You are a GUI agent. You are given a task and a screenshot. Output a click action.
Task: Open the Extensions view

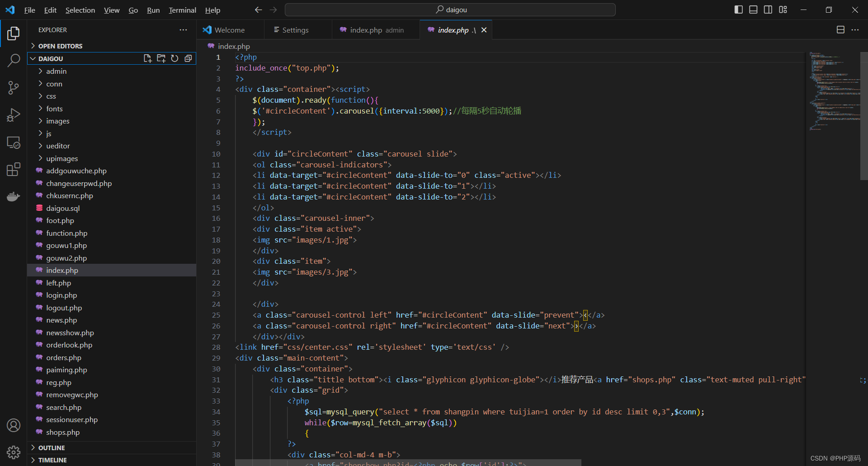coord(14,170)
